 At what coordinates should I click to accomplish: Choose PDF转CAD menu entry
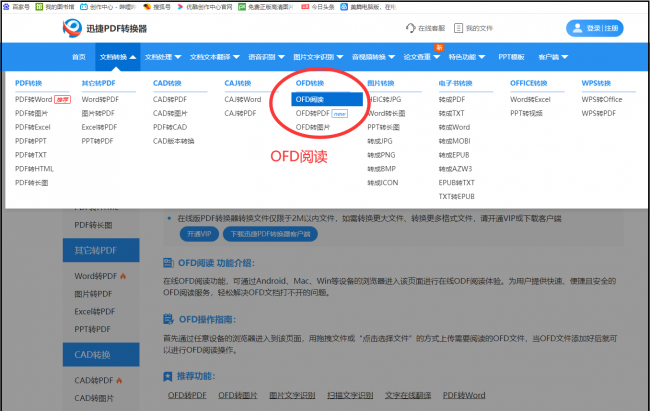pyautogui.click(x=170, y=127)
